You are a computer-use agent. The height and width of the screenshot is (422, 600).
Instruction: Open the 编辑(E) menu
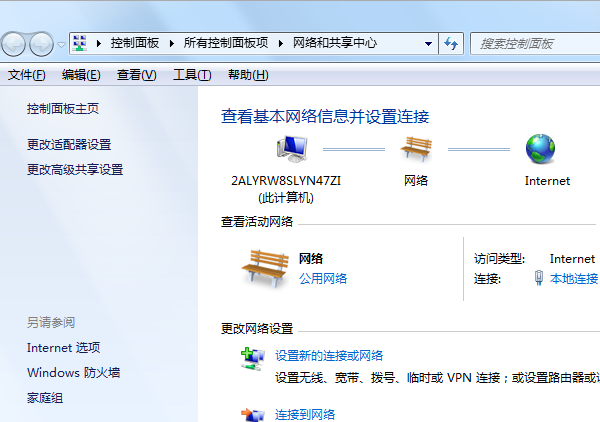(x=81, y=75)
